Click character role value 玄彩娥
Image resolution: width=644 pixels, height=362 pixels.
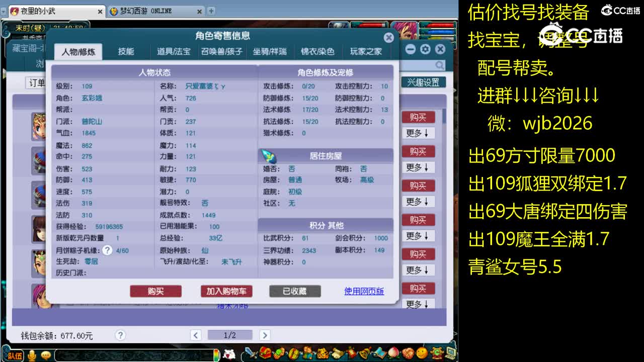point(92,98)
